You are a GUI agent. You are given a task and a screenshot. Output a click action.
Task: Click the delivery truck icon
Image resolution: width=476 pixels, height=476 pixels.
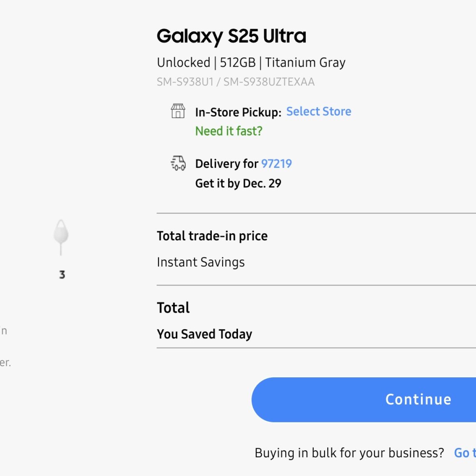[x=178, y=163]
